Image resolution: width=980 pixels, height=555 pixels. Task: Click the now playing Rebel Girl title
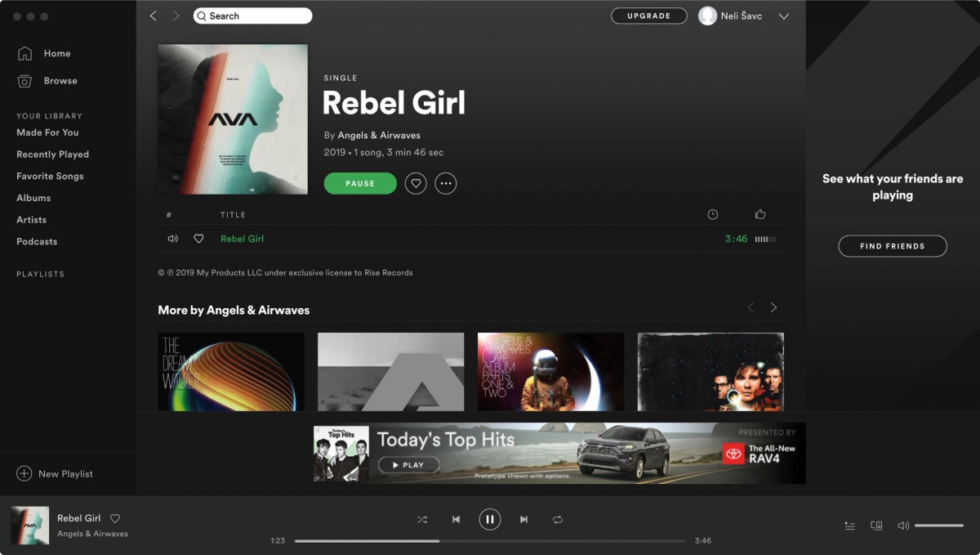[x=79, y=518]
